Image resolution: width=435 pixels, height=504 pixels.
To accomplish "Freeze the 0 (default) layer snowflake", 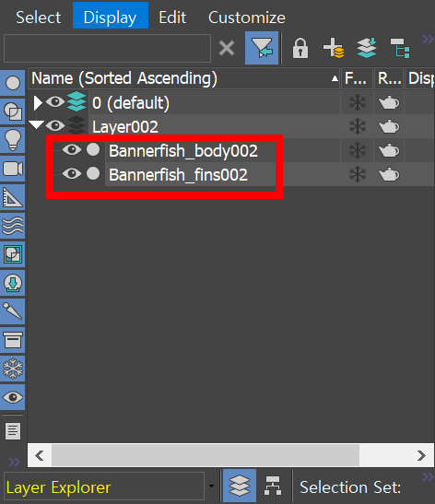I will (358, 103).
